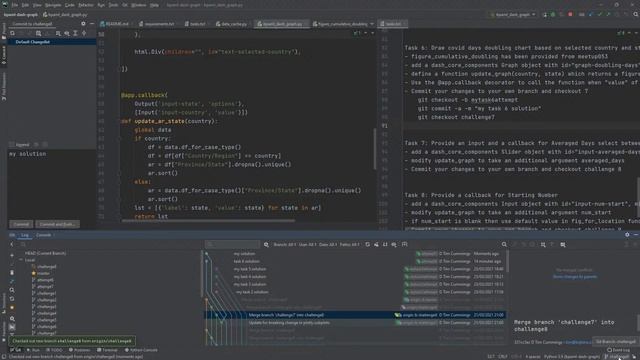Image resolution: width=640 pixels, height=360 pixels.
Task: Click the Commit and Push button
Action: point(57,224)
